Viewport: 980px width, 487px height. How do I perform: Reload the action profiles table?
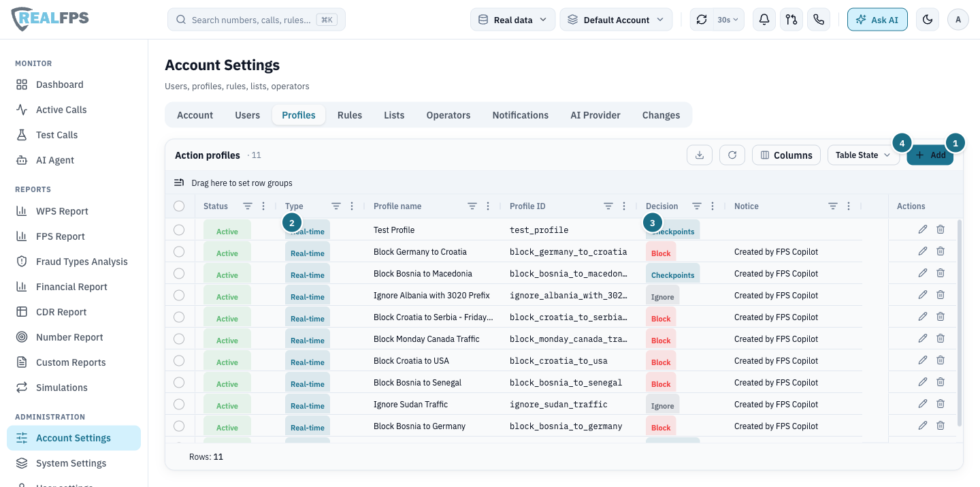[x=732, y=155]
